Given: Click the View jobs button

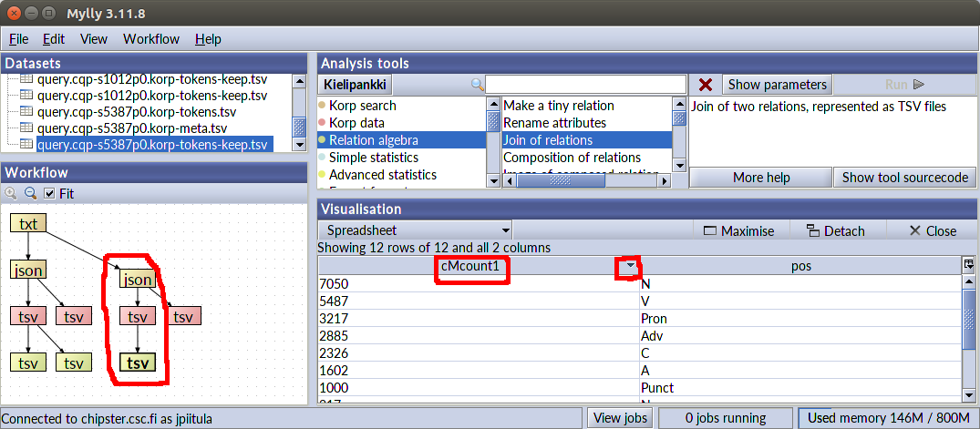Looking at the screenshot, I should (620, 418).
